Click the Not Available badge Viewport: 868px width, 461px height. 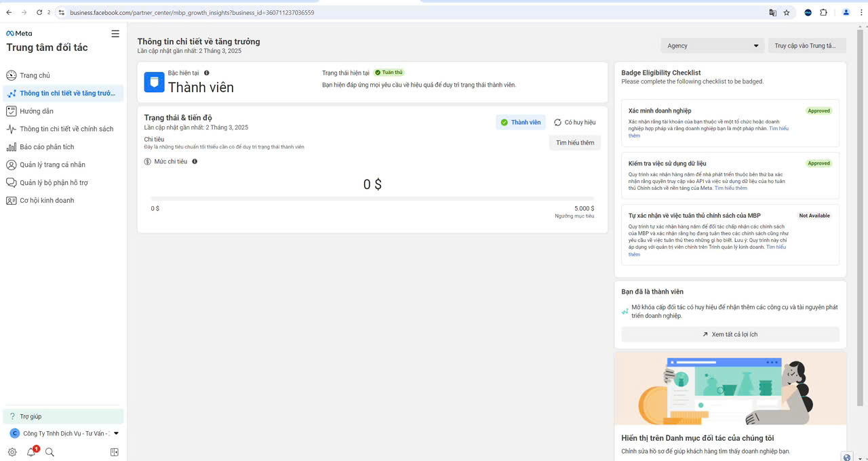point(814,216)
